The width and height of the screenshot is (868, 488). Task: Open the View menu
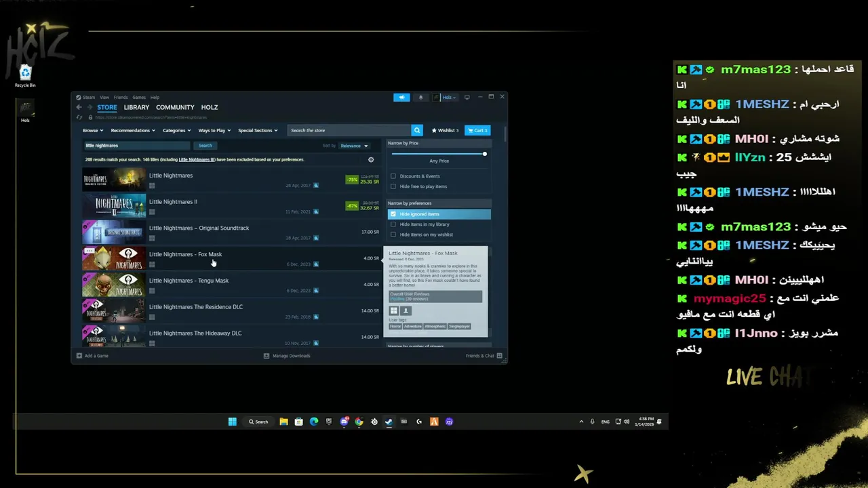[104, 98]
